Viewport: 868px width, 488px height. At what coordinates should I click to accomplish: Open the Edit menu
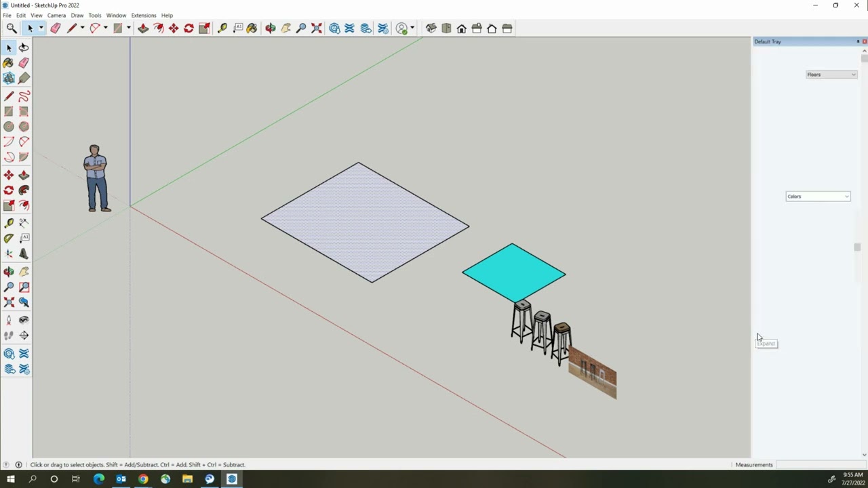21,15
